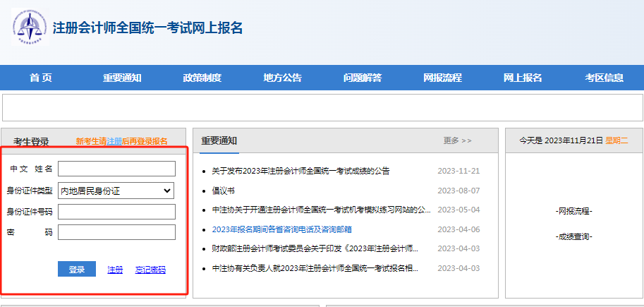Open the 重要通知 navigation menu item
644x307 pixels.
[x=121, y=78]
